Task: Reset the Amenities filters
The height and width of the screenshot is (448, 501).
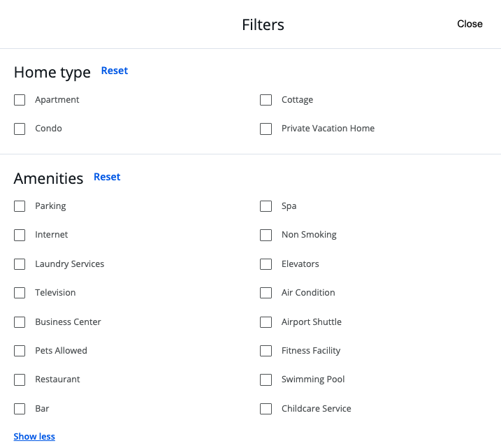Action: click(107, 177)
